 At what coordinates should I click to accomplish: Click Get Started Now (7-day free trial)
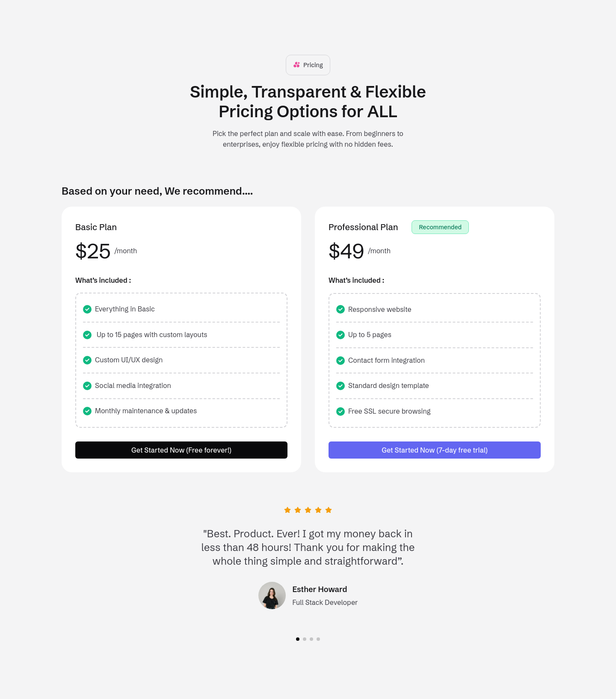pos(435,450)
